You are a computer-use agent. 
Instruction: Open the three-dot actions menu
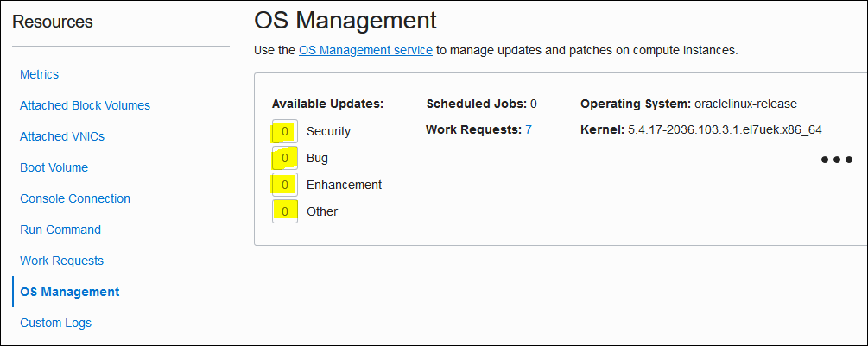(836, 160)
